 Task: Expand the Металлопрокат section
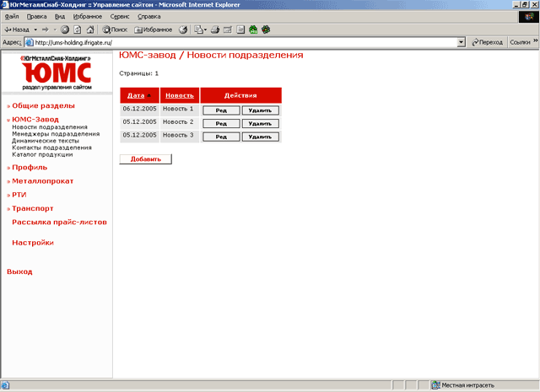point(42,181)
